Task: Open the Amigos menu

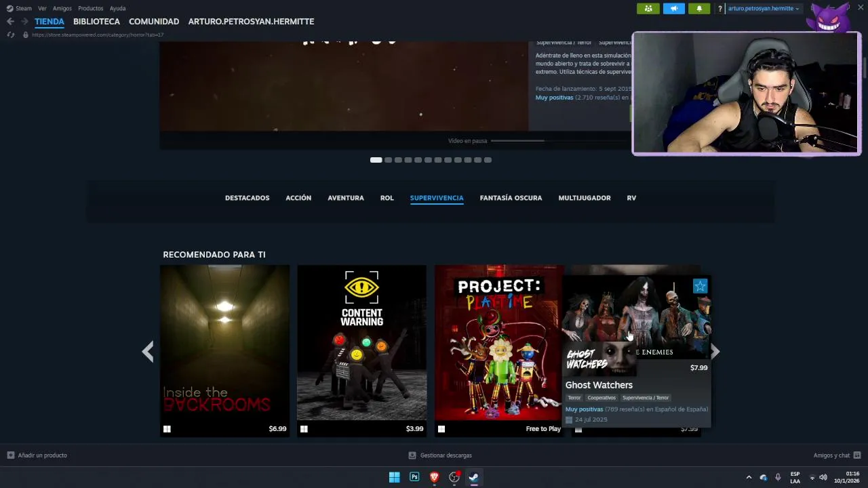Action: pos(62,8)
